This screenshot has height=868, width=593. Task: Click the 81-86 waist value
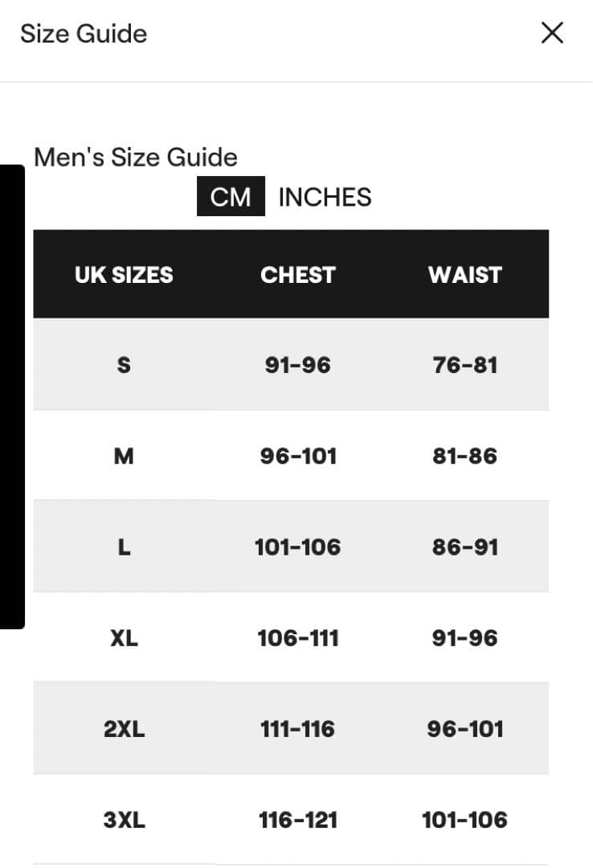tap(464, 457)
